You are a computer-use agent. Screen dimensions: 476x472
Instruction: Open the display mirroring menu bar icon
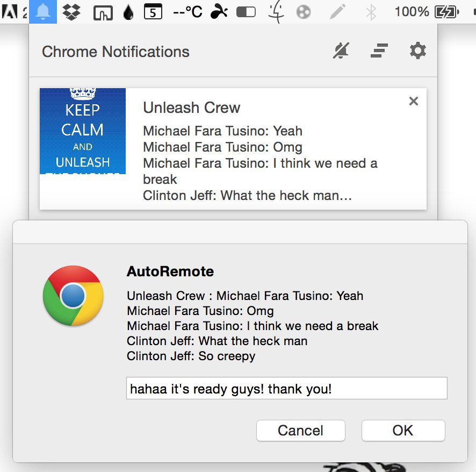tap(103, 13)
